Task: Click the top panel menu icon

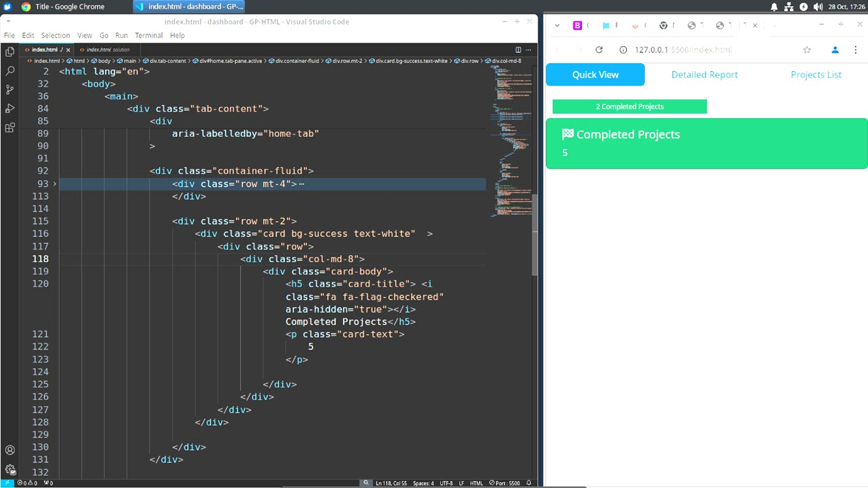Action: [7, 7]
